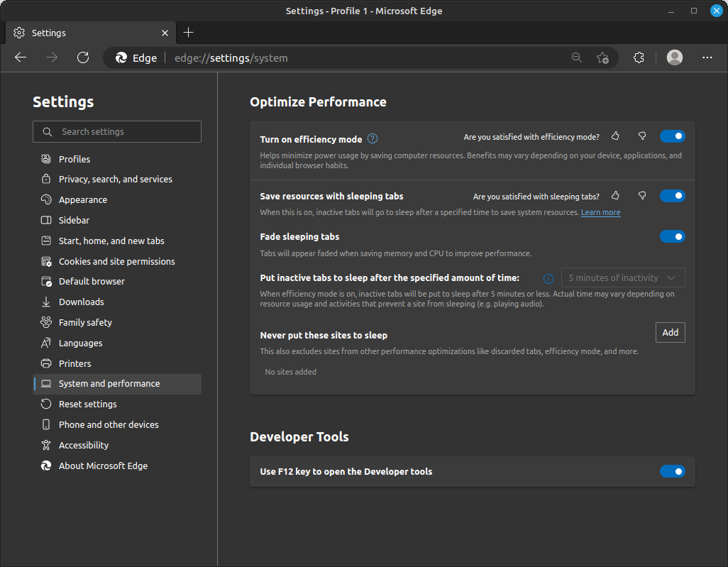Click the search settings field
This screenshot has width=728, height=567.
(x=116, y=131)
